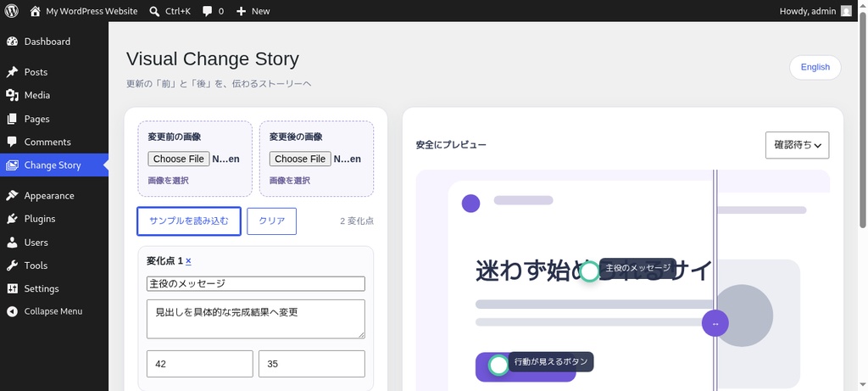Collapse the admin sidebar menu

coord(54,311)
